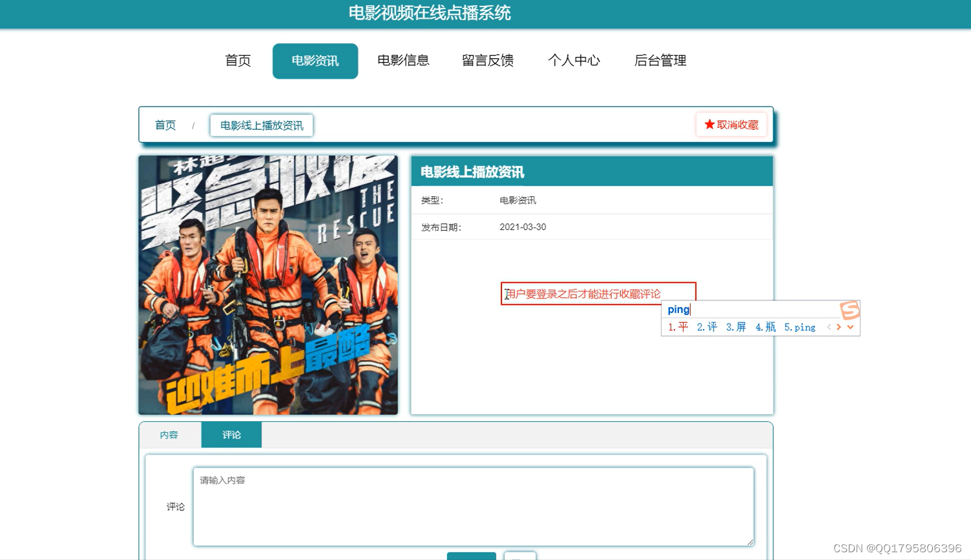Click the movie poster image
Image resolution: width=971 pixels, height=560 pixels.
click(x=268, y=285)
